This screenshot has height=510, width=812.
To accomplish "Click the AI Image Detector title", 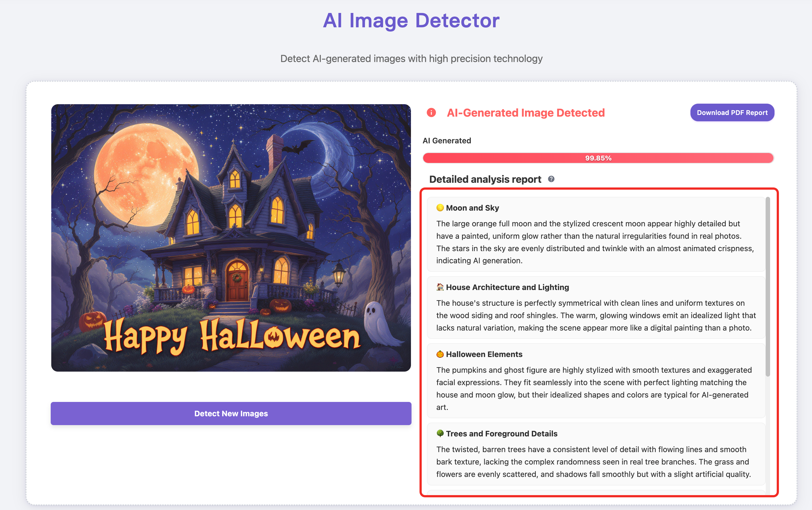I will 411,21.
